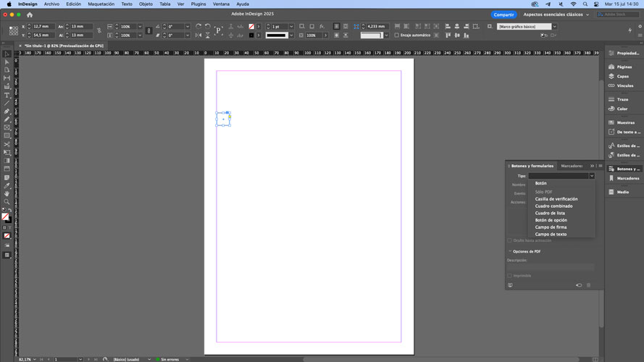Click the black stroke swatch in control bar
Image resolution: width=644 pixels, height=362 pixels.
[251, 35]
